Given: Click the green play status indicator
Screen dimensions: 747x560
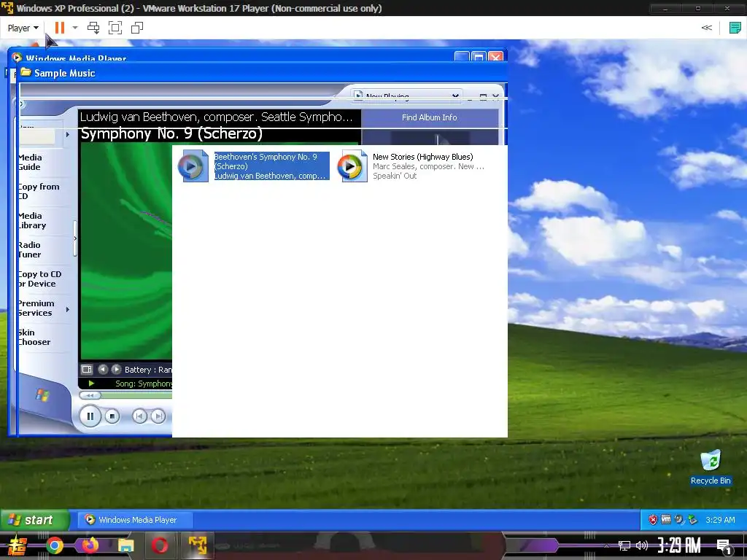Looking at the screenshot, I should pyautogui.click(x=91, y=384).
